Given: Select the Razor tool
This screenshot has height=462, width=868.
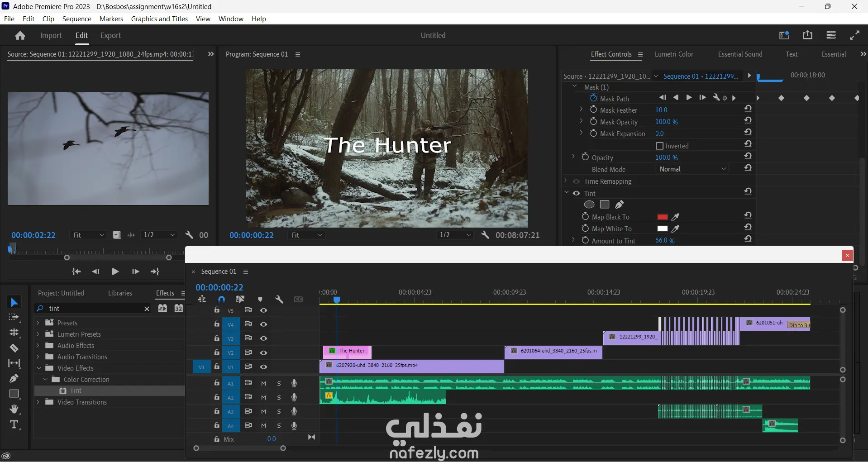Looking at the screenshot, I should click(14, 348).
